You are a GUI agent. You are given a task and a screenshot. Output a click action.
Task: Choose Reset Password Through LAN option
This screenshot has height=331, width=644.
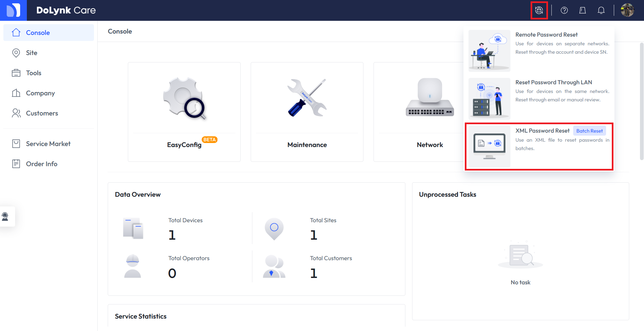tap(539, 99)
